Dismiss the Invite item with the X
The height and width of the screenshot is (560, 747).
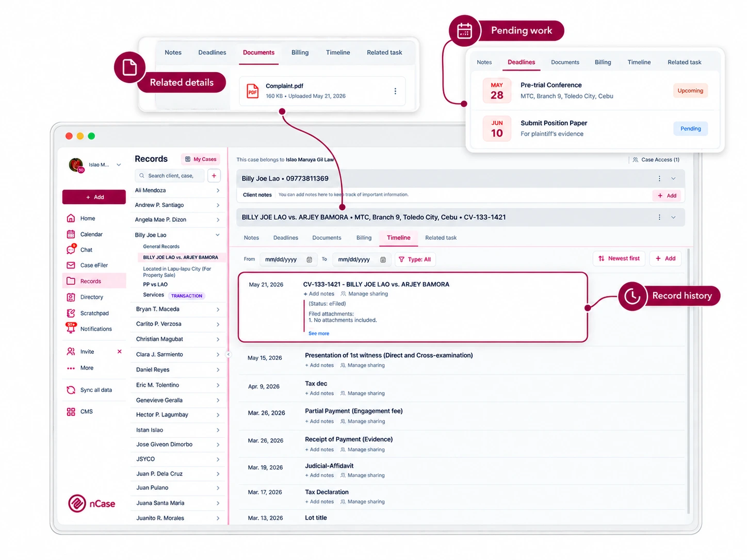120,352
